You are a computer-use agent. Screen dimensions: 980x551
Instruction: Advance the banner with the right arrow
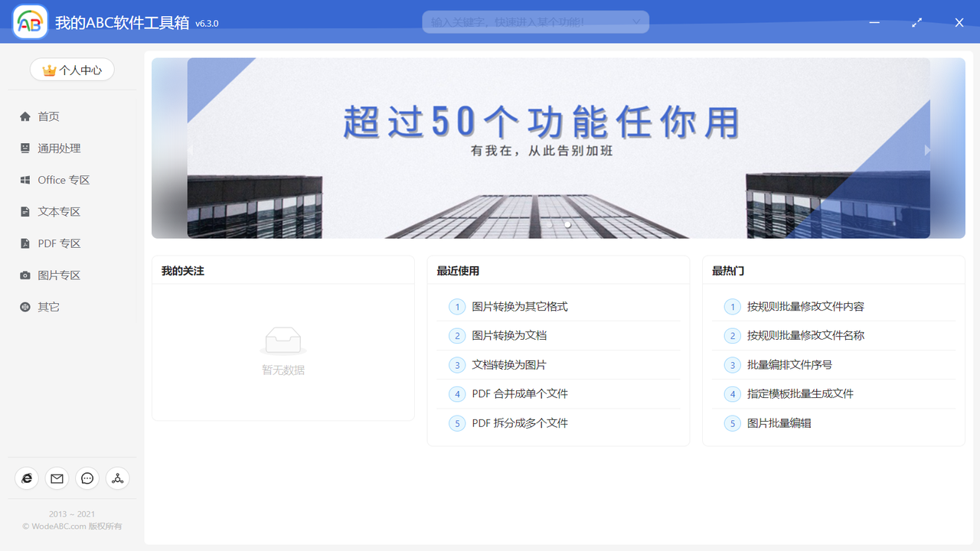click(926, 150)
